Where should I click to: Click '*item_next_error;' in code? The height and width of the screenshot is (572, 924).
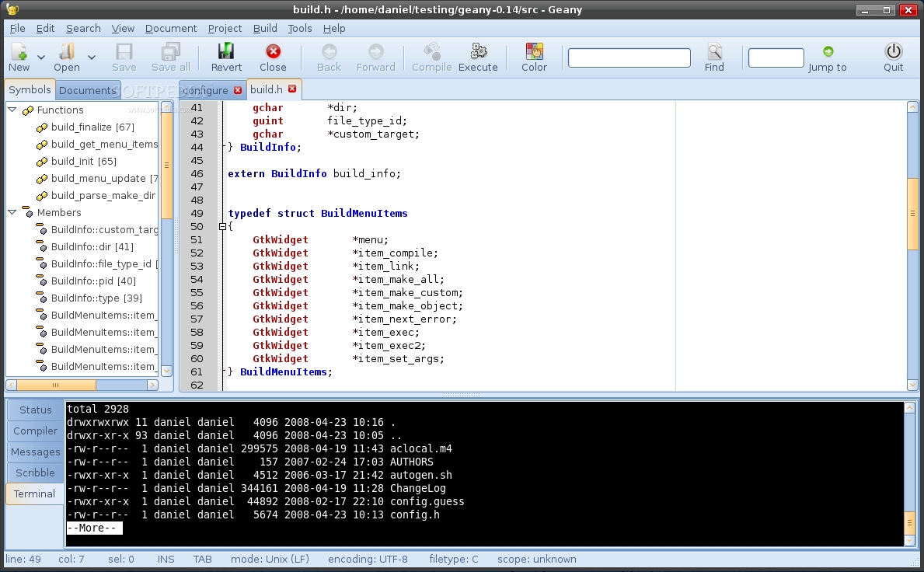tap(404, 319)
